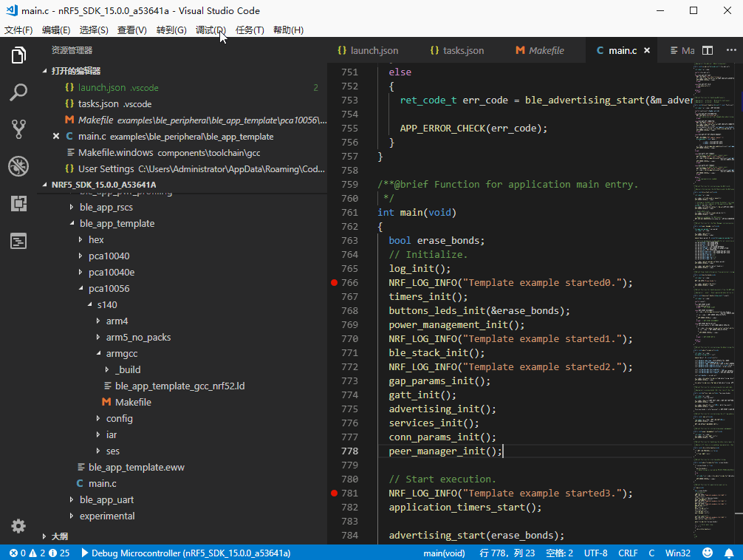Open the 编辑(E) menu
The width and height of the screenshot is (743, 560).
(56, 30)
